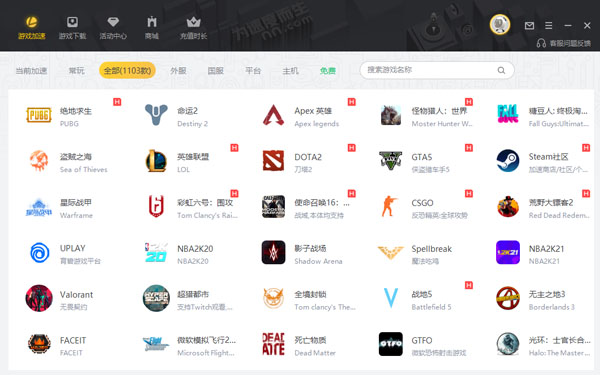Click the 影子战场 title text
The width and height of the screenshot is (600, 375).
tap(310, 248)
